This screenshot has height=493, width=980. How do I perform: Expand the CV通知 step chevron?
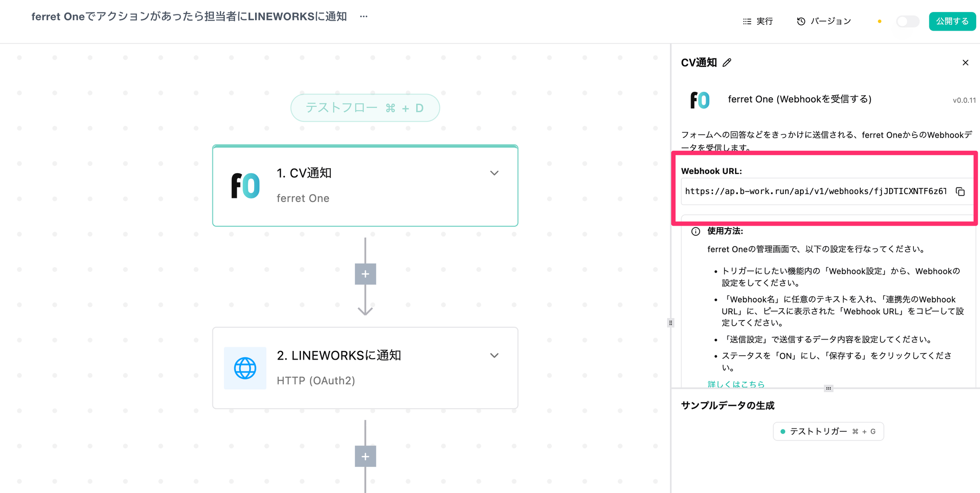494,173
